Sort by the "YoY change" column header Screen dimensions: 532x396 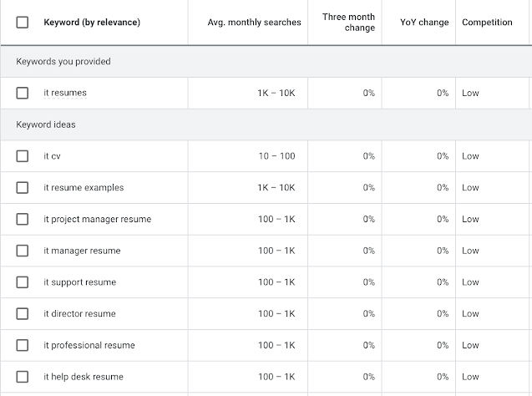click(423, 23)
